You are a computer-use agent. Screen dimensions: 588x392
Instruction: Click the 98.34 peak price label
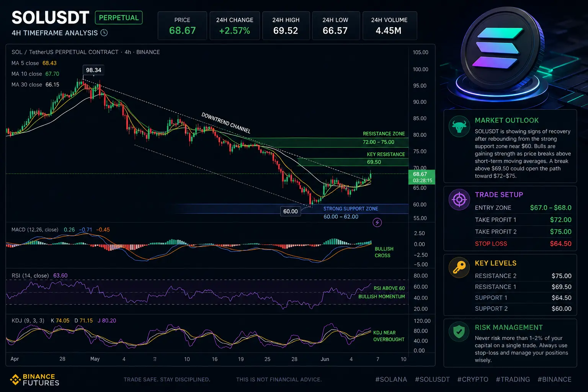(94, 70)
